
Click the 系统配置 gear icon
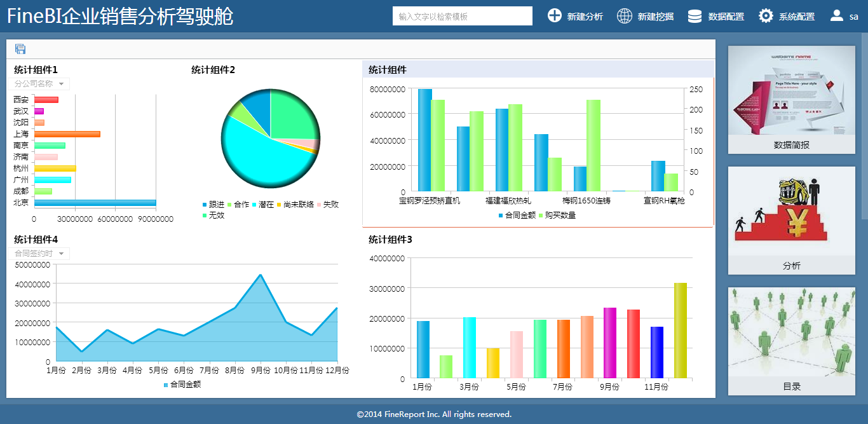[x=766, y=16]
